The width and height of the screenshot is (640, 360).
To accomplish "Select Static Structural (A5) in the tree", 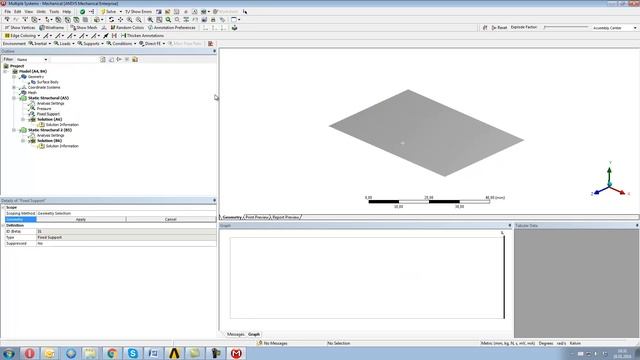I will pos(48,98).
